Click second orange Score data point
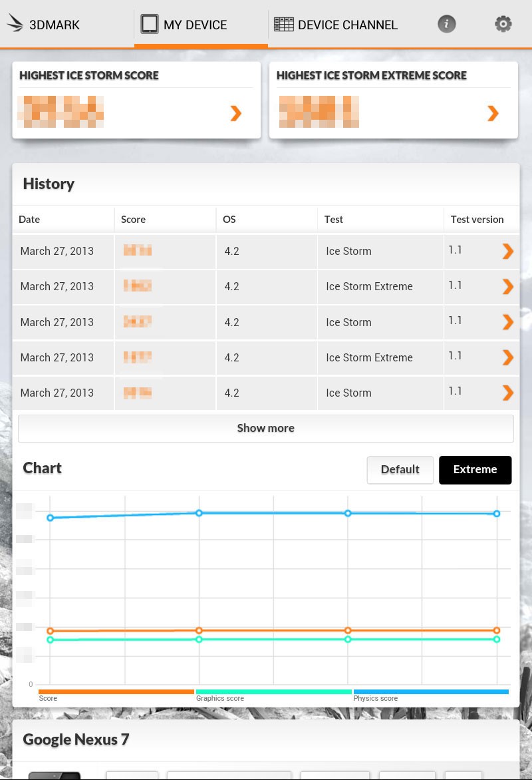This screenshot has width=532, height=780. (199, 630)
